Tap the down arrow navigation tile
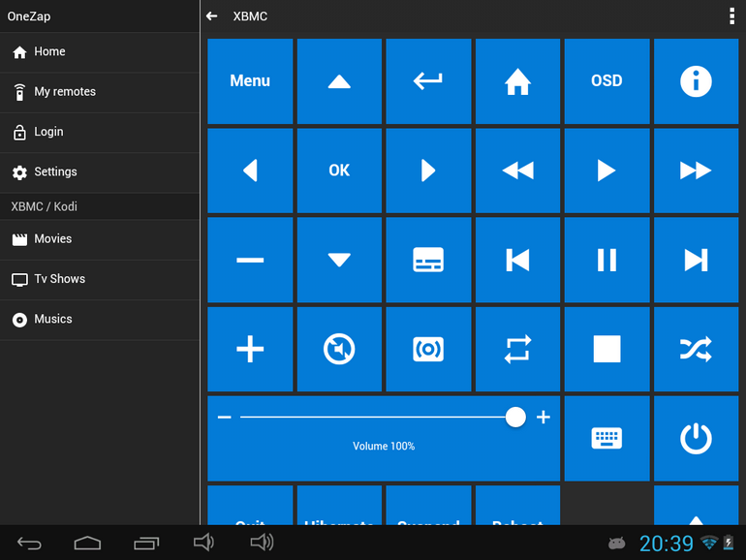This screenshot has height=560, width=746. pos(339,260)
